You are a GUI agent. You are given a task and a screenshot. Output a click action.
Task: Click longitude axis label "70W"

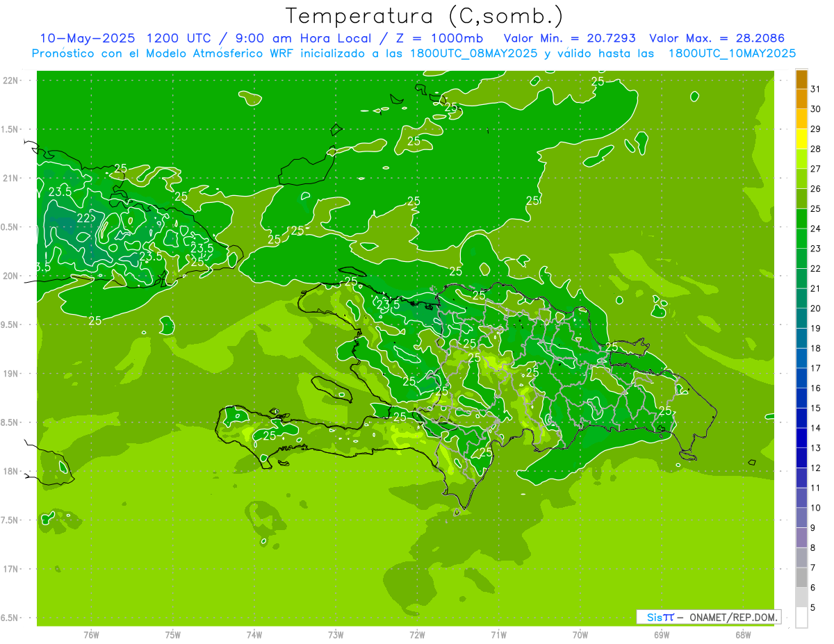(580, 635)
